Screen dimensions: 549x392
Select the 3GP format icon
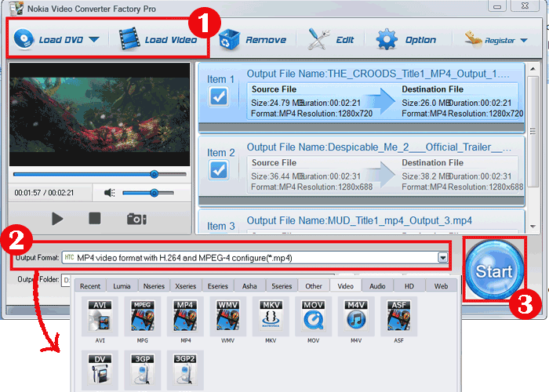click(x=143, y=370)
